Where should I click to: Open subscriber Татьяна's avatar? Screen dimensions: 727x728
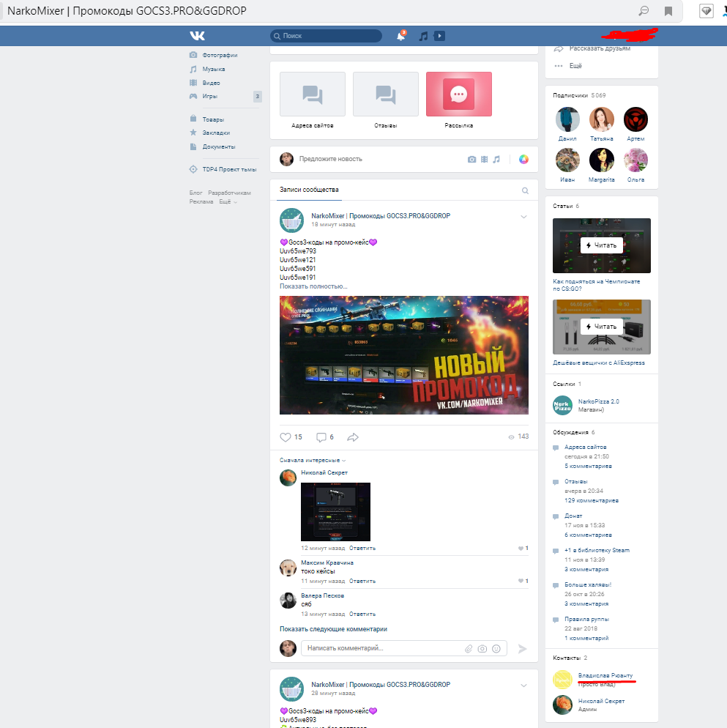(x=602, y=119)
